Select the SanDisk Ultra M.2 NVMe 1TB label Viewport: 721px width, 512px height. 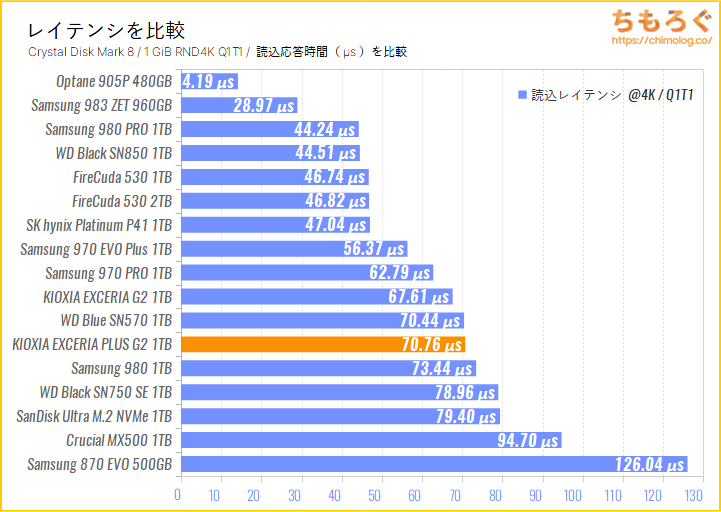point(94,416)
